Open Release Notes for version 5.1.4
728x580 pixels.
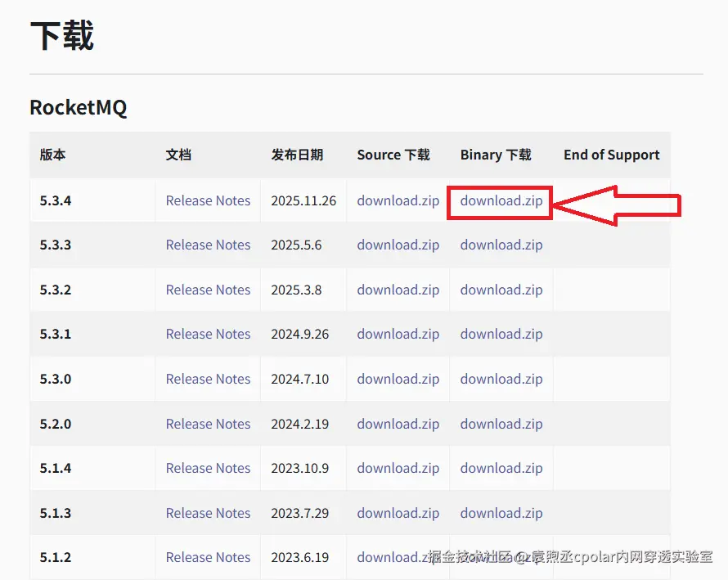(x=208, y=468)
